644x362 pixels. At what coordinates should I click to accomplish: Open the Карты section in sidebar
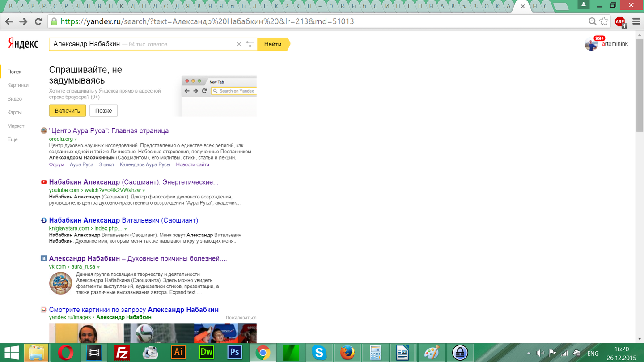click(15, 113)
